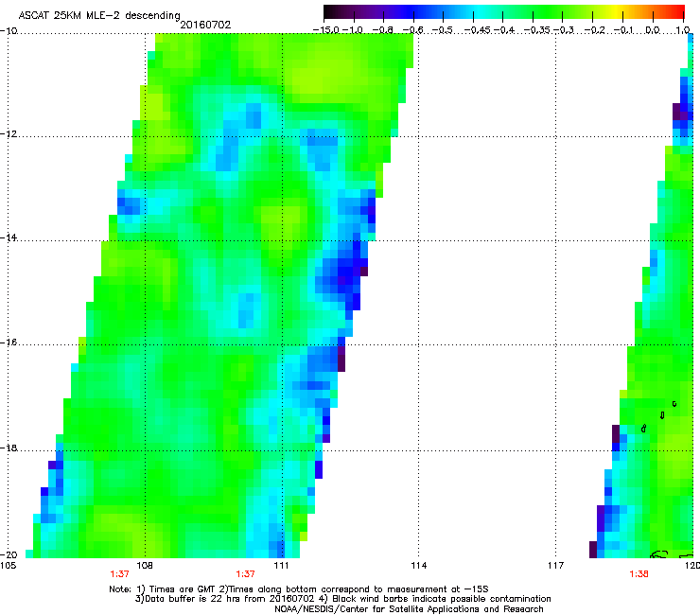Select the '-0.1' color scale label
700x615 pixels.
[x=623, y=30]
